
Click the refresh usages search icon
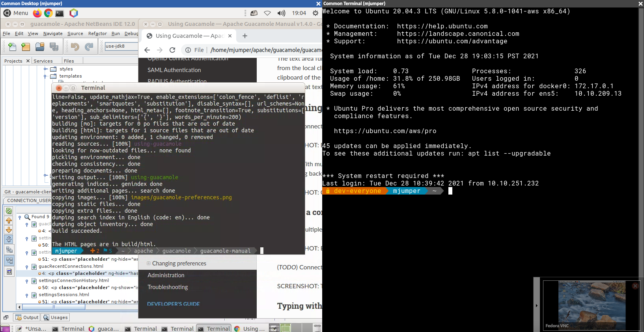[9, 211]
